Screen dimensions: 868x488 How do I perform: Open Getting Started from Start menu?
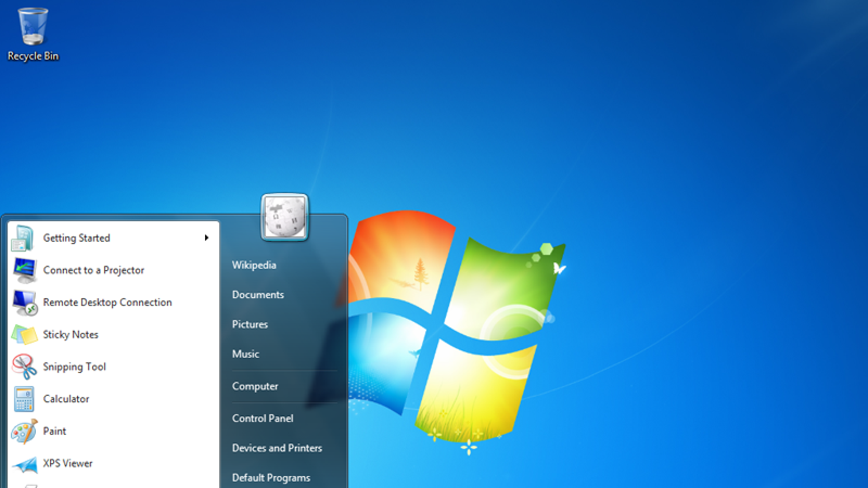tap(113, 238)
